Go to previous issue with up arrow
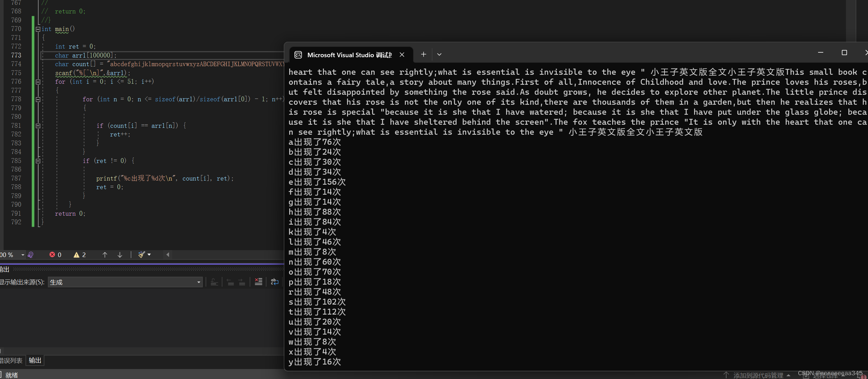Screen dimensions: 868x379 coord(105,255)
